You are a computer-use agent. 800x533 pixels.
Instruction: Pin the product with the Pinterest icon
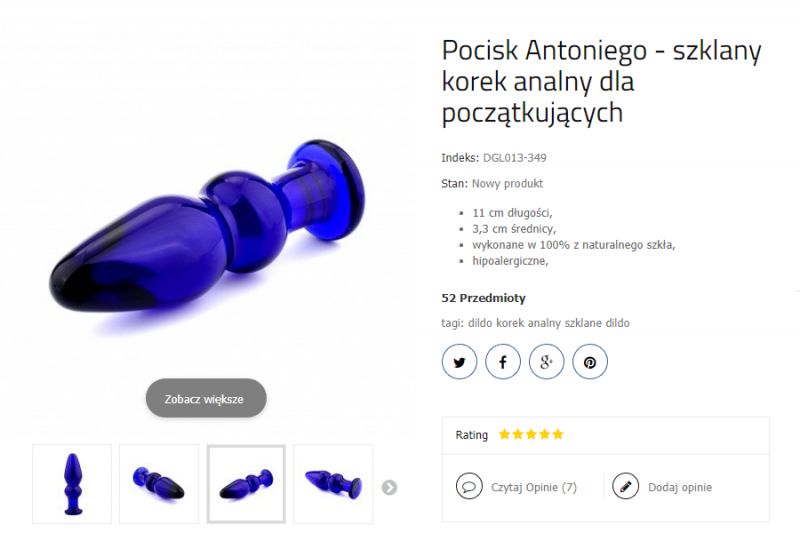590,362
